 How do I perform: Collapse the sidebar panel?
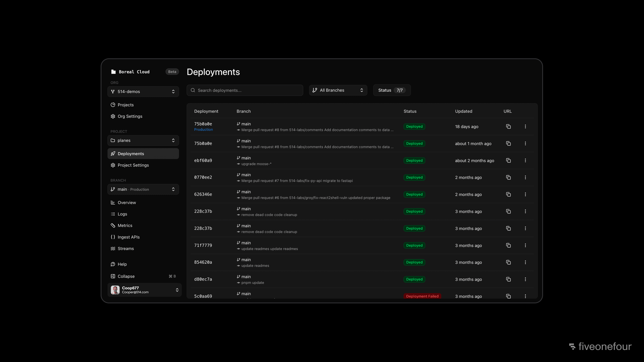pyautogui.click(x=126, y=276)
